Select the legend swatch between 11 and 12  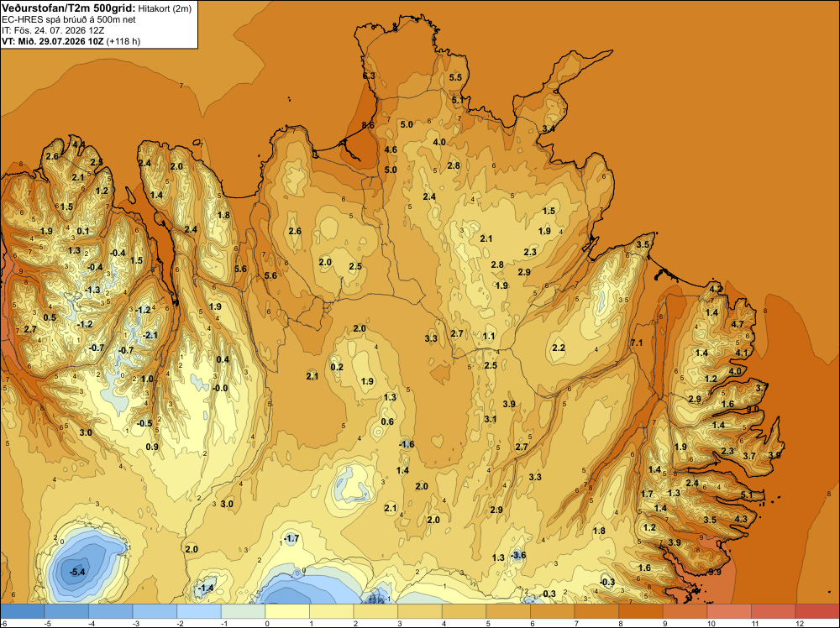774,611
